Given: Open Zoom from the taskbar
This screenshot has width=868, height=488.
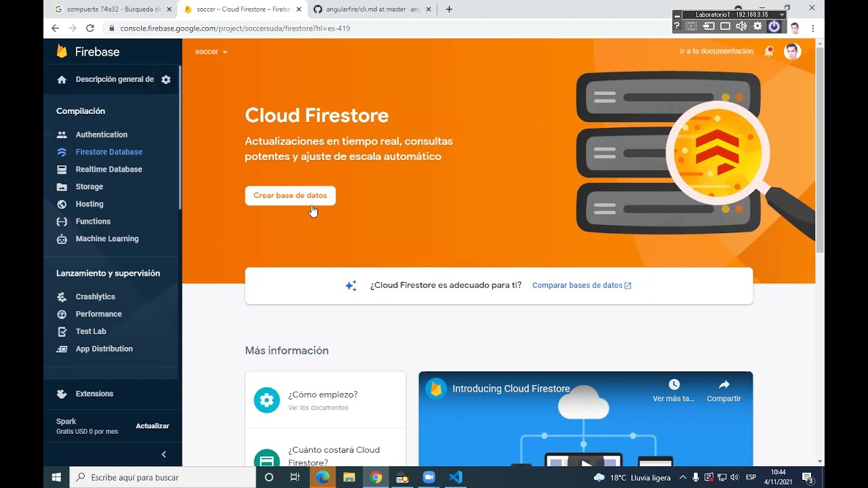Looking at the screenshot, I should coord(429,477).
